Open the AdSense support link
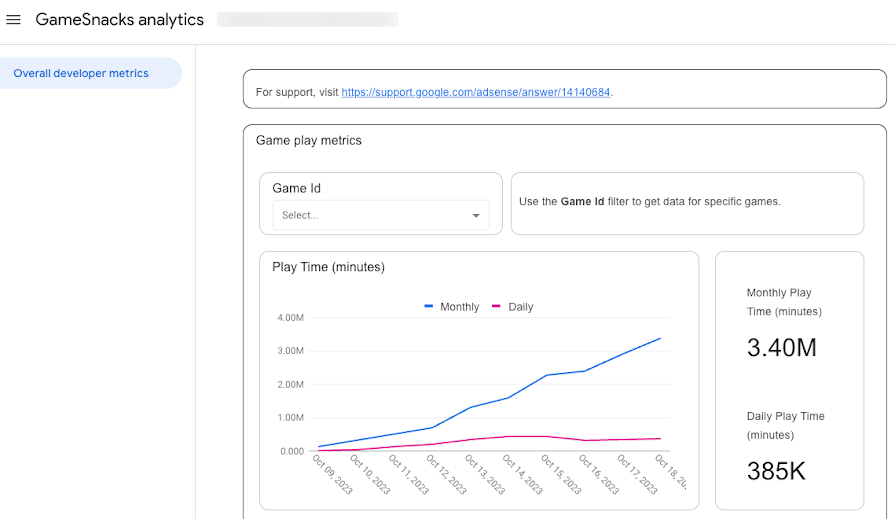 pyautogui.click(x=475, y=92)
